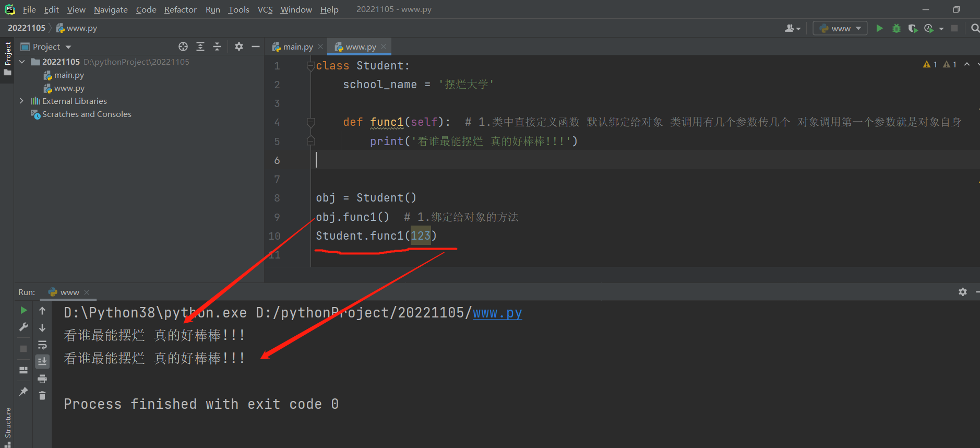Click the 123 argument in line 10
This screenshot has height=448, width=980.
[x=421, y=235]
